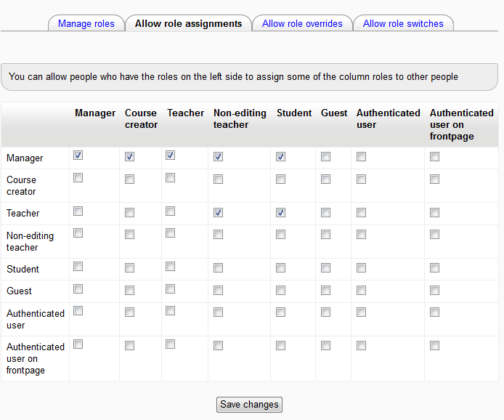Check Manager row Authenticated user on frontpage checkbox
This screenshot has height=420, width=504.
coord(435,157)
